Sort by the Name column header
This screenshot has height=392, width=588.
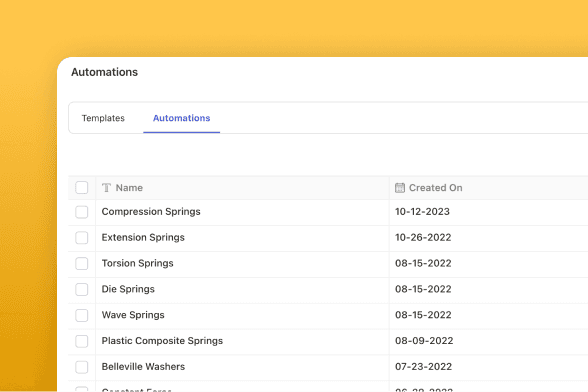[x=129, y=188]
